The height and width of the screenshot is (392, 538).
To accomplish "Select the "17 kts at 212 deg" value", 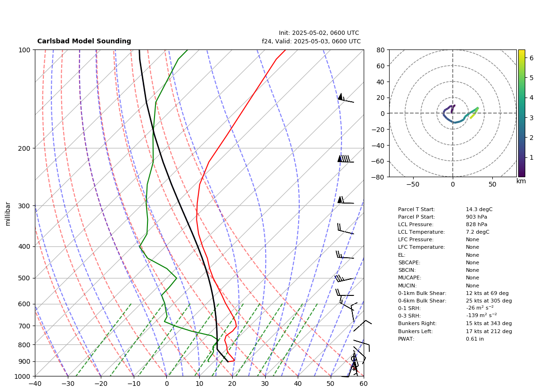I will pos(489,332).
